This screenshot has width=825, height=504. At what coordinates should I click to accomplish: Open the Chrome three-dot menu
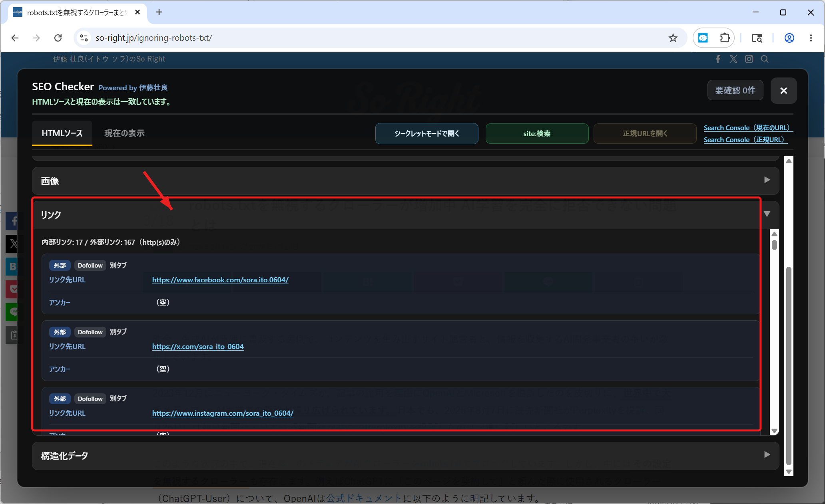(811, 38)
